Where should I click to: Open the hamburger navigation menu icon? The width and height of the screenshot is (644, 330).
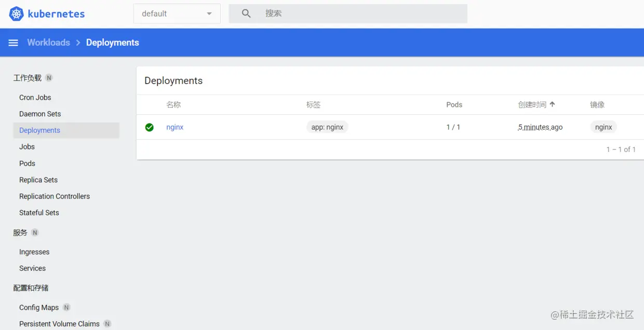click(14, 43)
